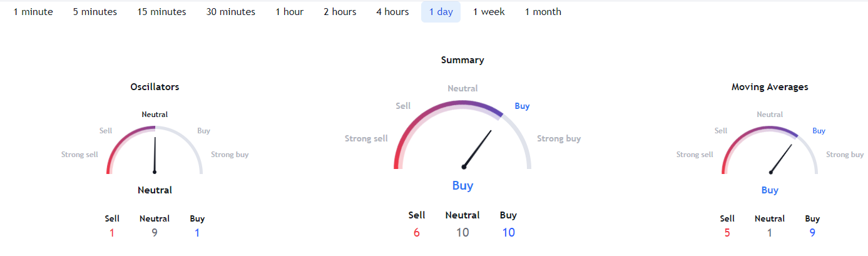Choose the 15 minutes interval
This screenshot has width=868, height=256.
point(161,12)
